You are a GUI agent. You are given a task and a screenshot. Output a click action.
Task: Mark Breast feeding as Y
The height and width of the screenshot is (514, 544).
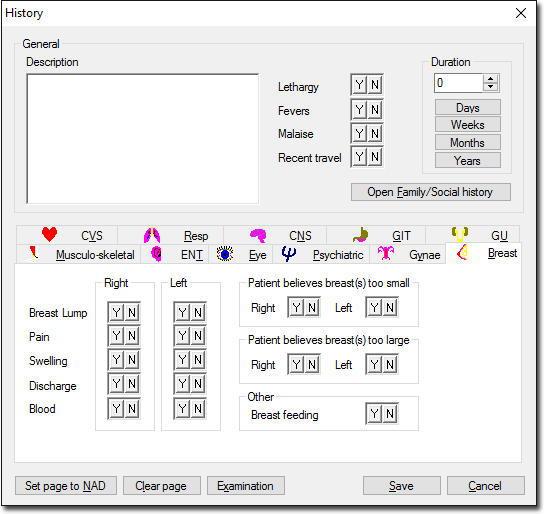(374, 413)
